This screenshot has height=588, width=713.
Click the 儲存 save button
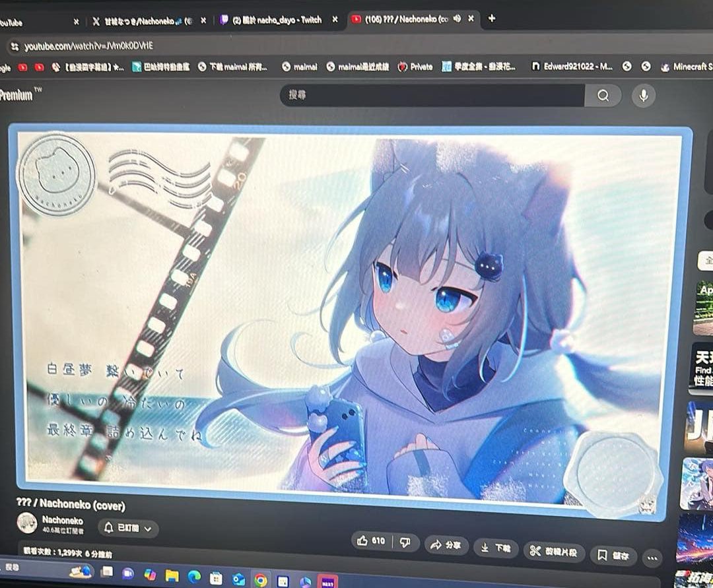(613, 555)
